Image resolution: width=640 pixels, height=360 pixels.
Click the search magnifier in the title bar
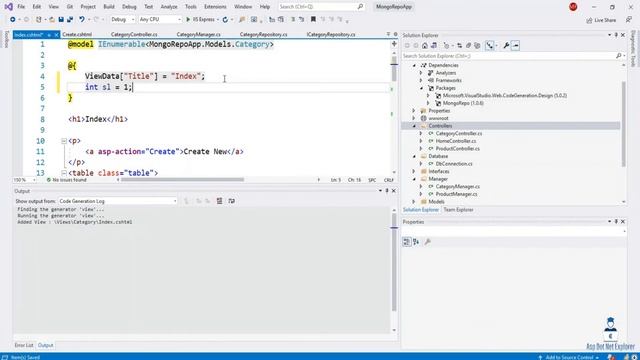[x=360, y=7]
